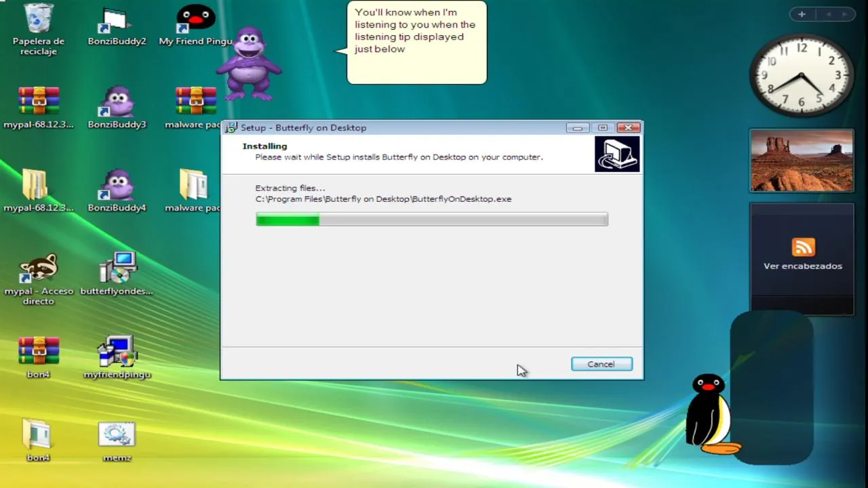The image size is (868, 488).
Task: Click the 'Installing' heading in Setup
Action: 264,146
